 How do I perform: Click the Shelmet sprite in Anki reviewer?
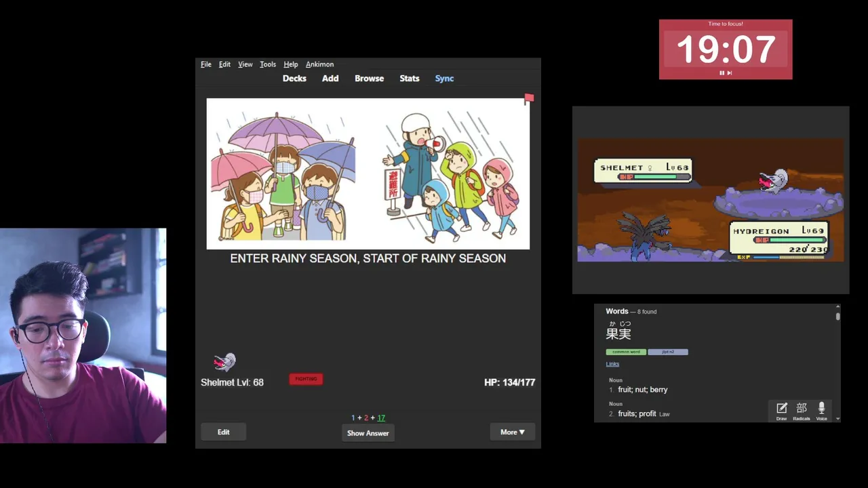pos(224,362)
